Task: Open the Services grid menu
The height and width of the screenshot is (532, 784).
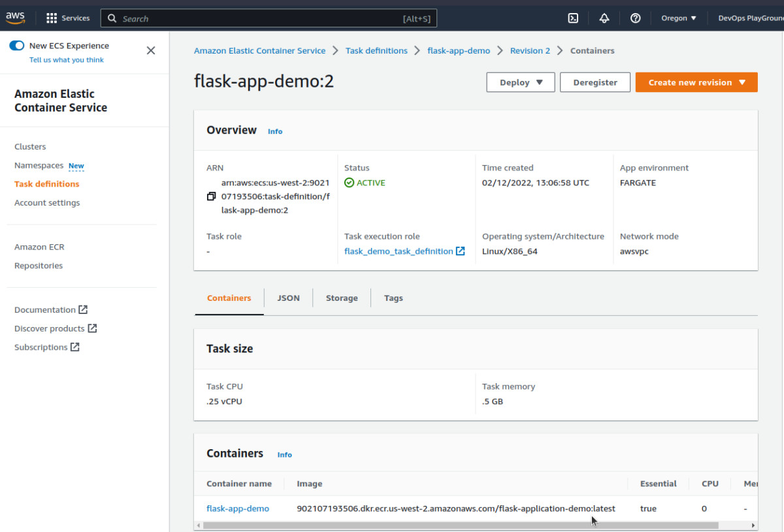Action: [68, 18]
